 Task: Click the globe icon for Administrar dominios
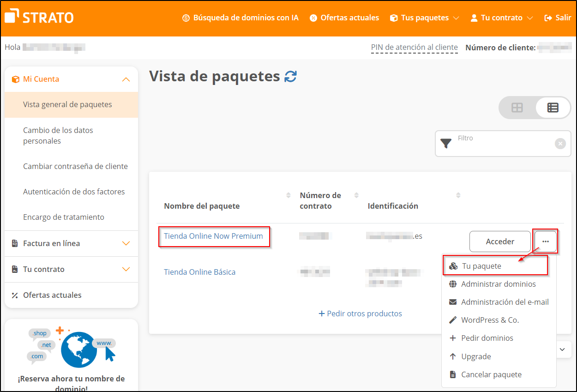[453, 284]
